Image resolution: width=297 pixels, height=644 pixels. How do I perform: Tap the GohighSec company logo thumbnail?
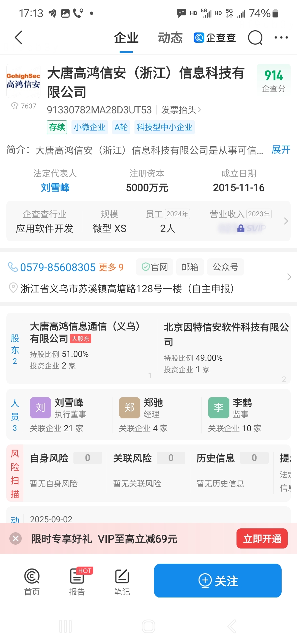pyautogui.click(x=23, y=81)
